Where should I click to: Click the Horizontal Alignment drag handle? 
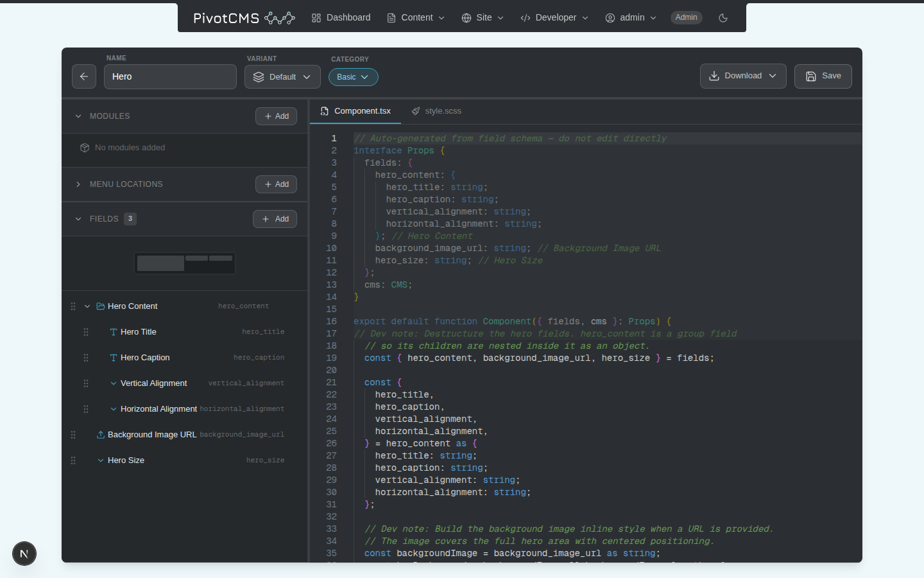tap(86, 409)
